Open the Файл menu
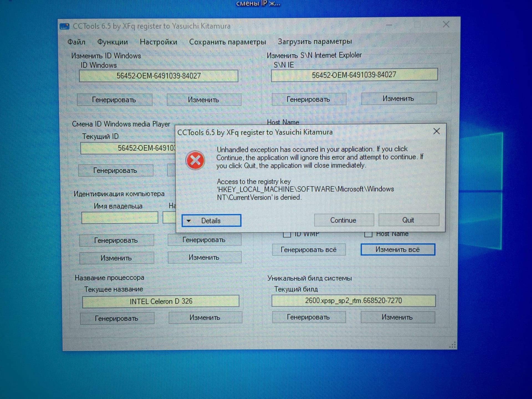Viewport: 532px width, 399px height. (76, 42)
